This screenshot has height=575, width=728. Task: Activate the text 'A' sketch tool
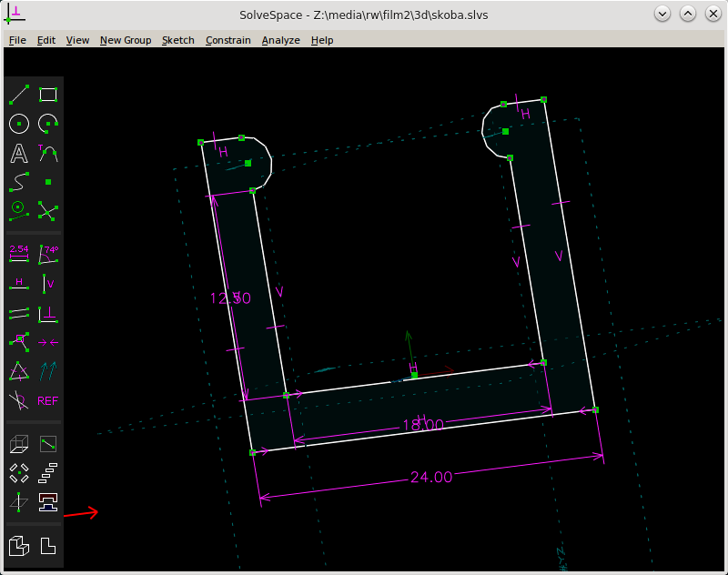tap(18, 153)
